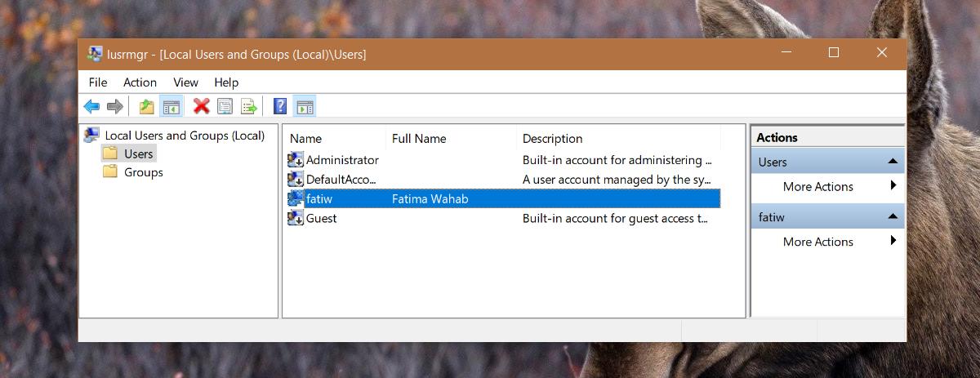Open the File menu
The height and width of the screenshot is (378, 980).
pyautogui.click(x=98, y=82)
